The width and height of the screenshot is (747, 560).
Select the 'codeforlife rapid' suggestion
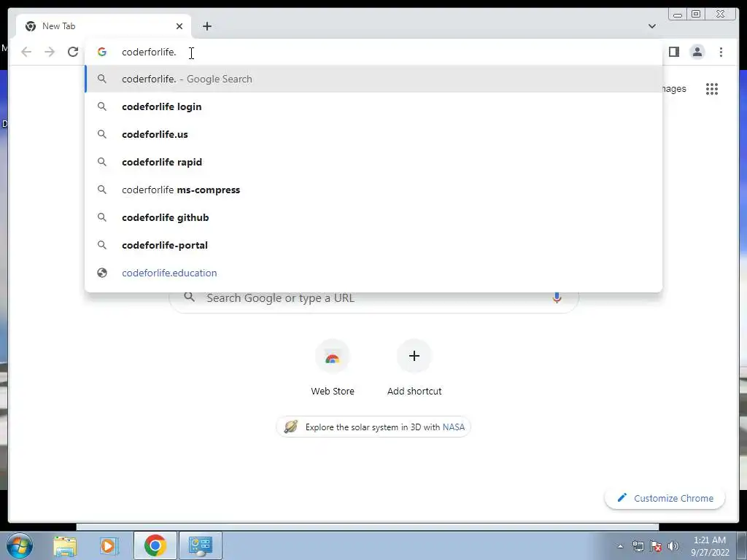(373, 162)
